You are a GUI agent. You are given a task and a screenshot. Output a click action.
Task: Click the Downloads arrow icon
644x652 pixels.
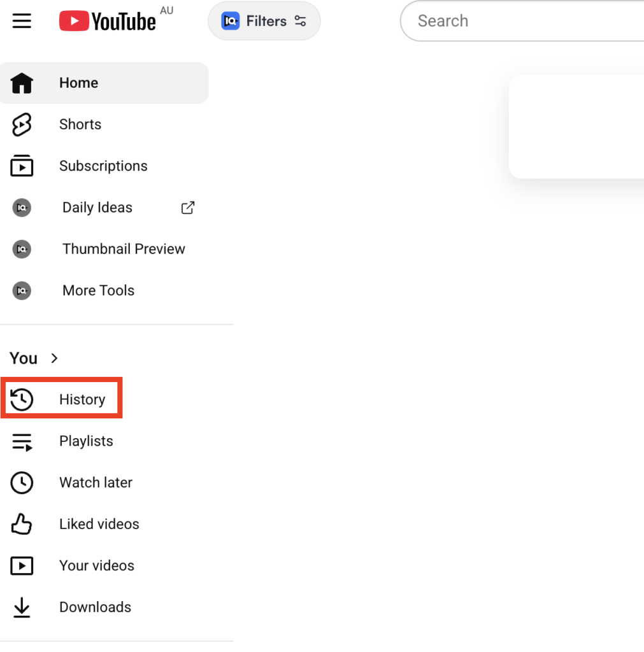click(x=22, y=607)
